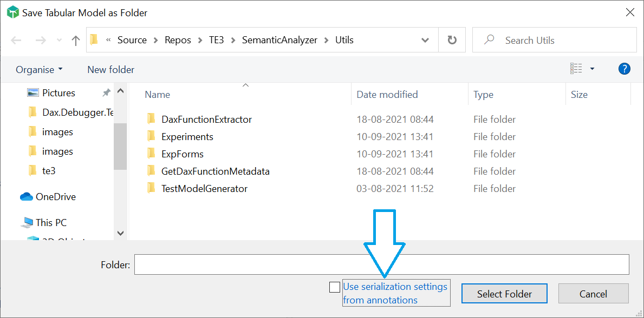Navigate to TE3 via the breadcrumb
The height and width of the screenshot is (318, 644).
216,39
